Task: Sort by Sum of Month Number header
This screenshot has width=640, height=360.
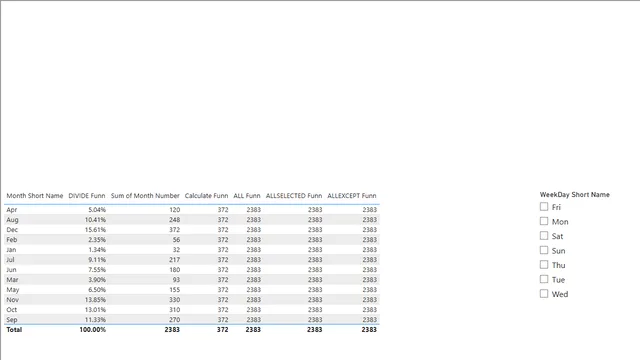Action: tap(145, 196)
